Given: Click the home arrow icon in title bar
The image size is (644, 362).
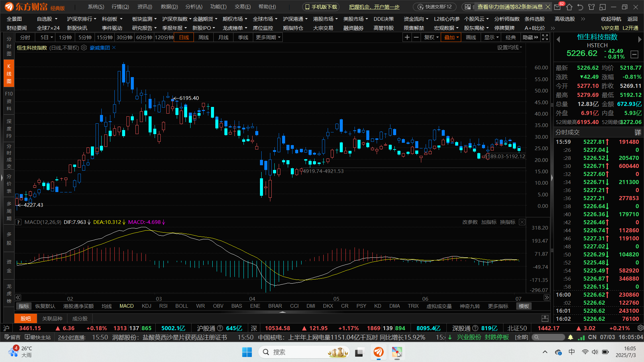Looking at the screenshot, I should tap(569, 7).
